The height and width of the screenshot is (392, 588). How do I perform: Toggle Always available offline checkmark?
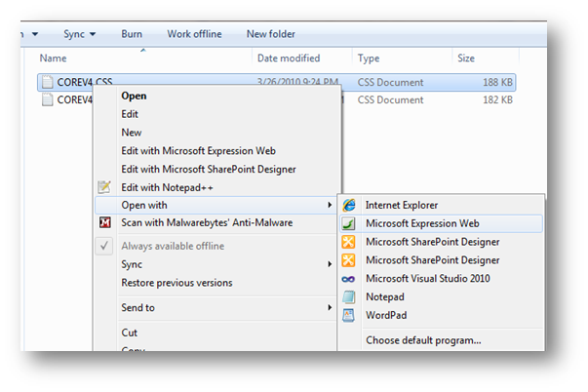(x=104, y=246)
